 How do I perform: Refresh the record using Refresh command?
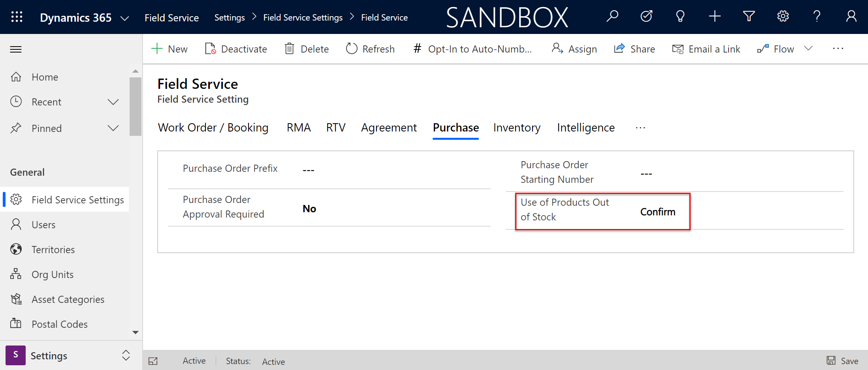[x=370, y=49]
